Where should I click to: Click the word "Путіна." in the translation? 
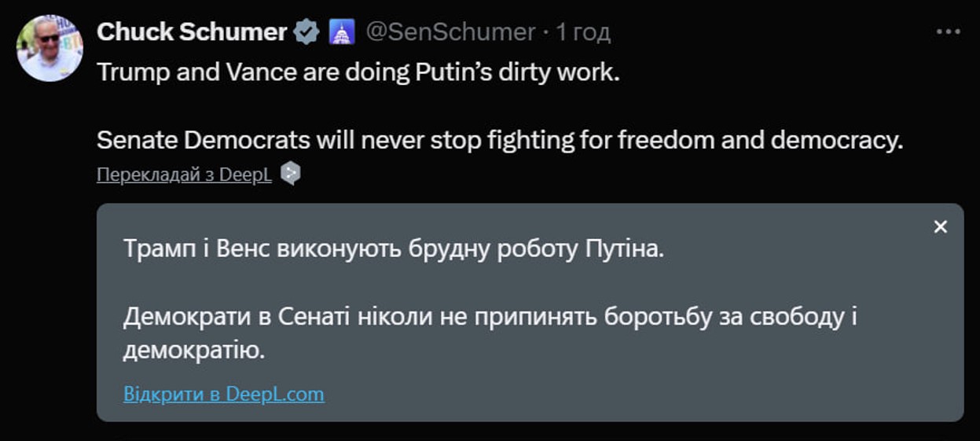coord(625,249)
